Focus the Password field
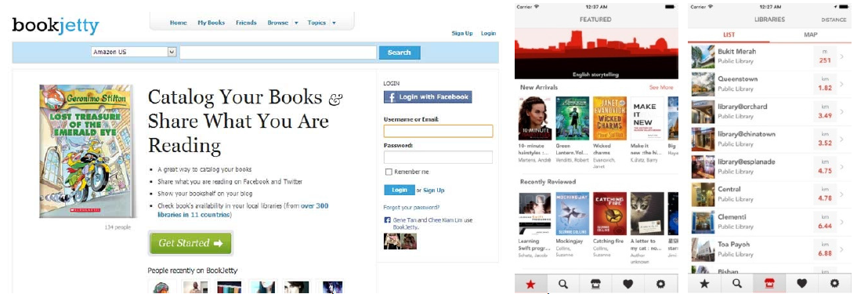The image size is (868, 294). [x=438, y=158]
